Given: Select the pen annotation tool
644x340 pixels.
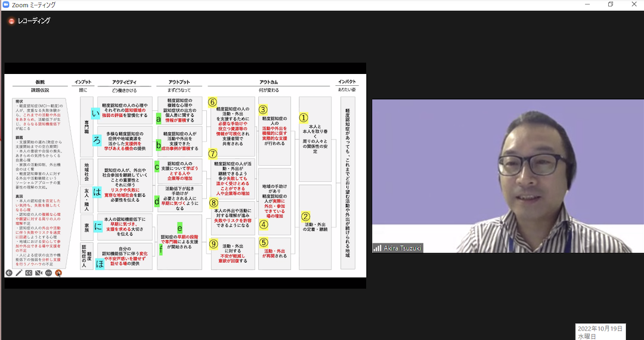Looking at the screenshot, I should coord(18,273).
